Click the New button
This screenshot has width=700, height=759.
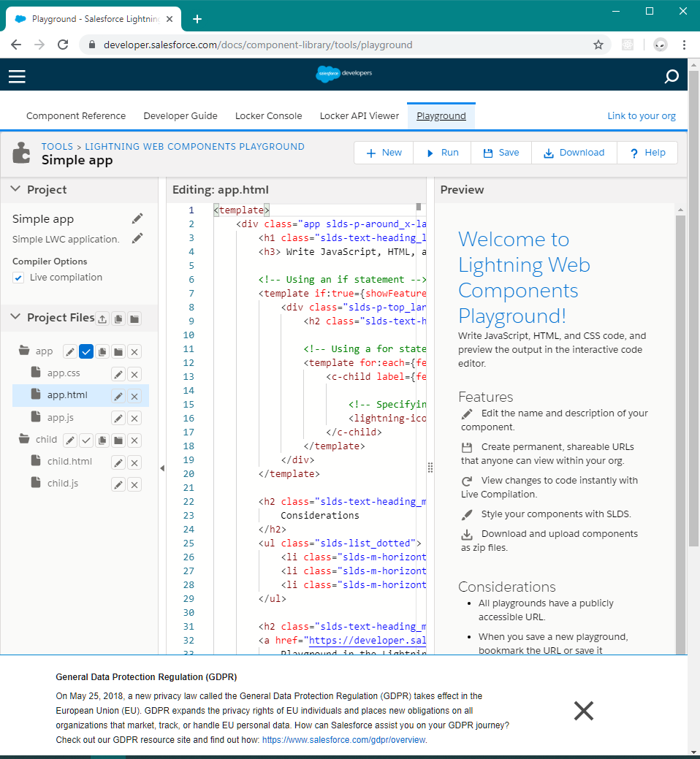(384, 153)
